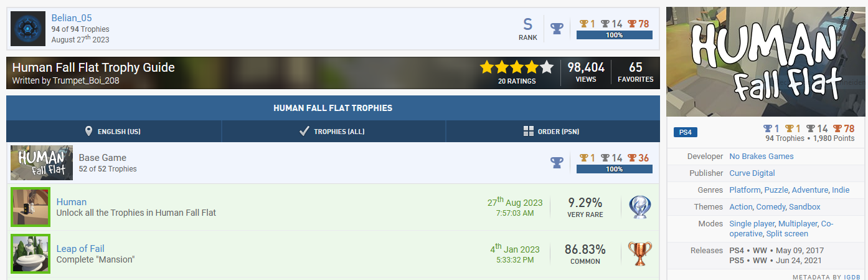Click the S rank badge
The height and width of the screenshot is (280, 868).
[527, 29]
